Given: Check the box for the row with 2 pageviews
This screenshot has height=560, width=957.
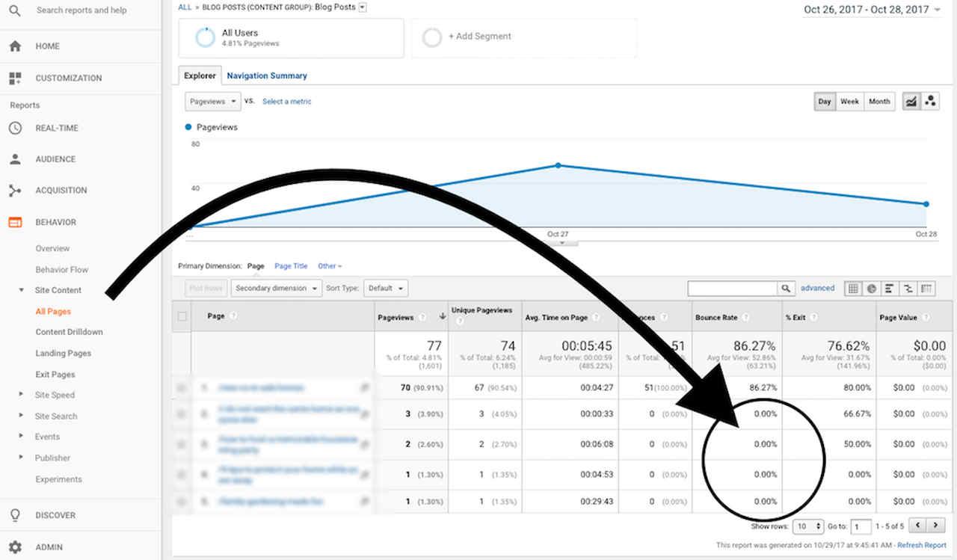Looking at the screenshot, I should pos(182,444).
